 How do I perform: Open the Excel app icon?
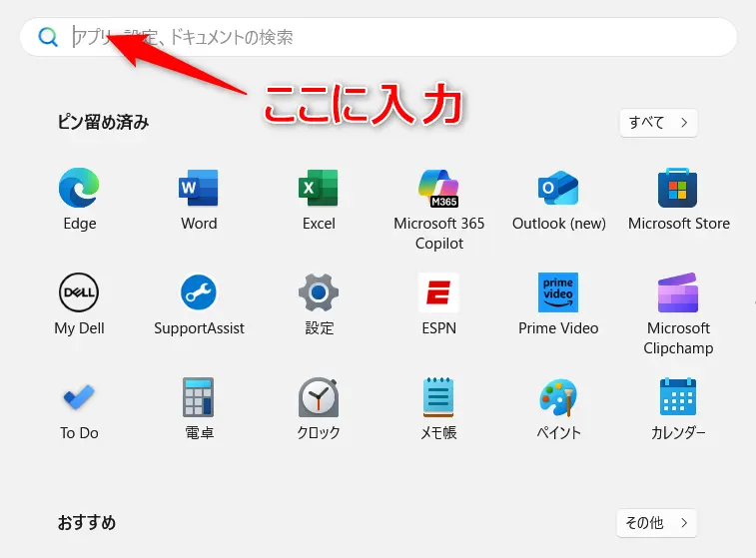tap(319, 188)
